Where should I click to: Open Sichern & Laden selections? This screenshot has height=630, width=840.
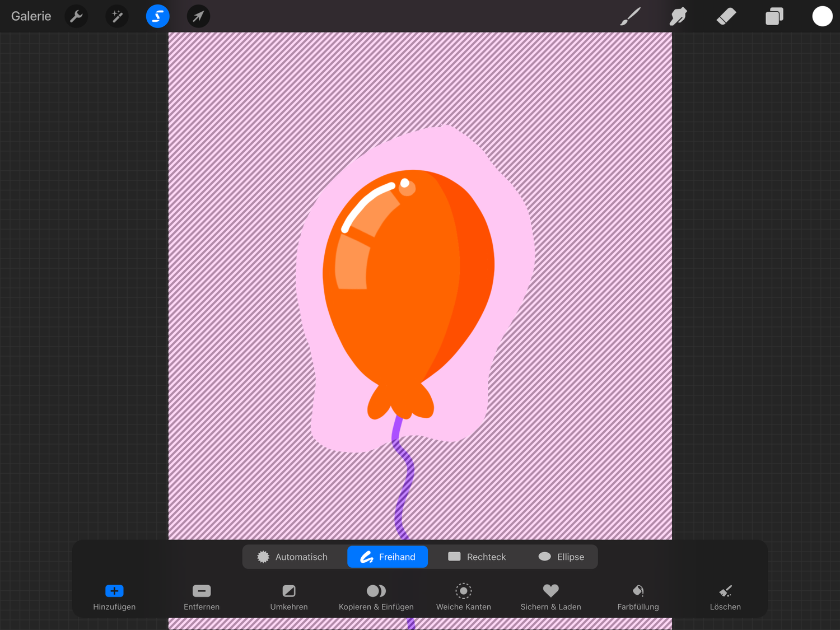pyautogui.click(x=550, y=596)
